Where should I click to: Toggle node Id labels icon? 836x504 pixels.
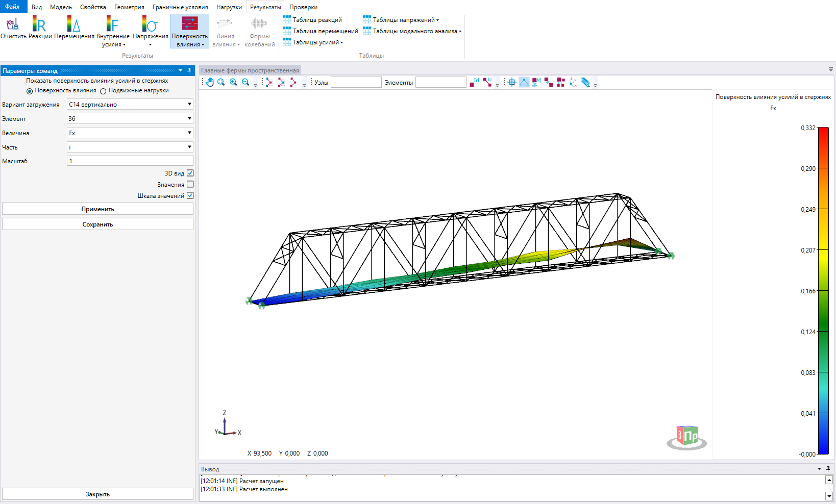(x=474, y=82)
